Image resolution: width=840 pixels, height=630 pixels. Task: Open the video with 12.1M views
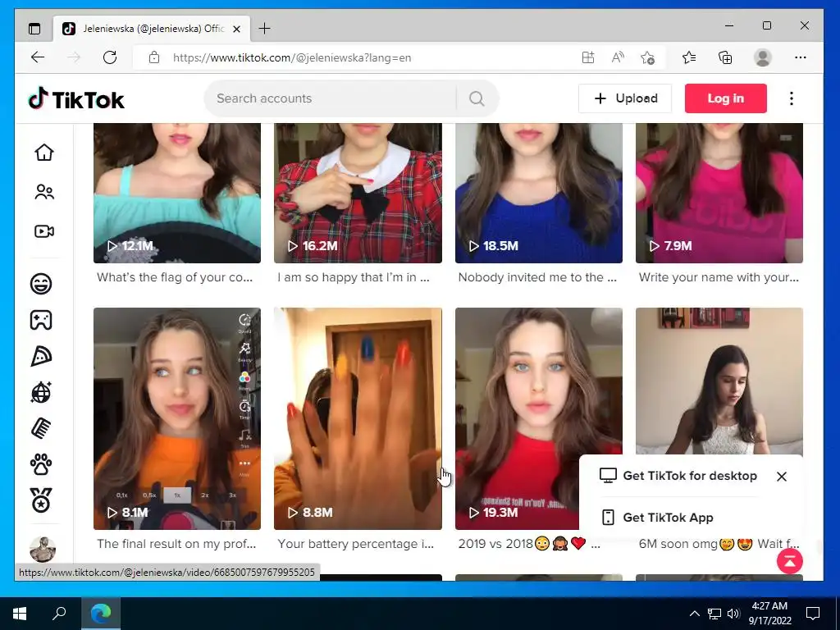tap(177, 193)
